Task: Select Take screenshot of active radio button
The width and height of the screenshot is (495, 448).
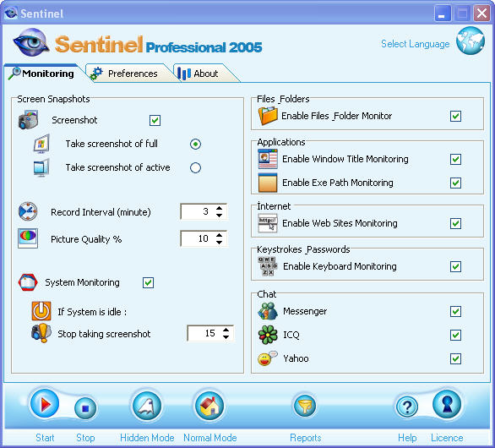Action: pos(195,167)
